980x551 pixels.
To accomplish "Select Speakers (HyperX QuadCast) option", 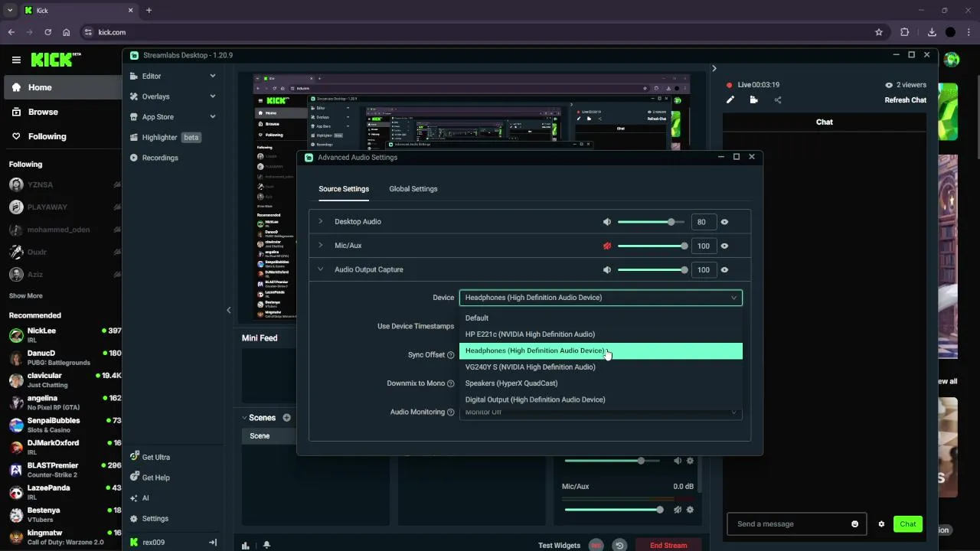I will 600,383.
